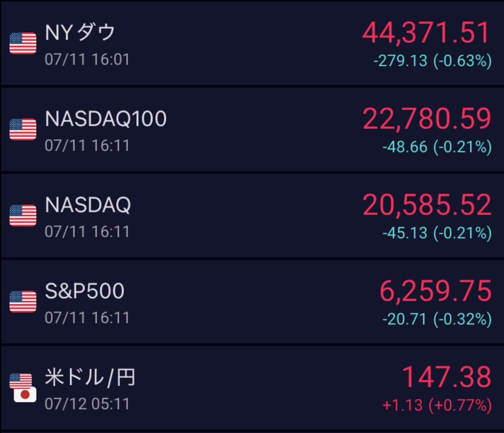Image resolution: width=504 pixels, height=433 pixels.
Task: Click the +1.13 (+0.77%) change value
Action: point(437,405)
